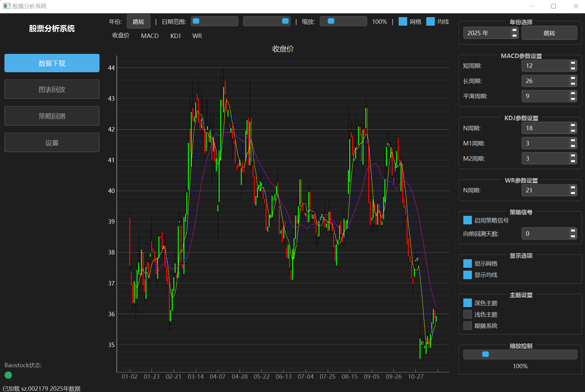Toggle the 均线 checkbox in toolbar

[x=430, y=22]
